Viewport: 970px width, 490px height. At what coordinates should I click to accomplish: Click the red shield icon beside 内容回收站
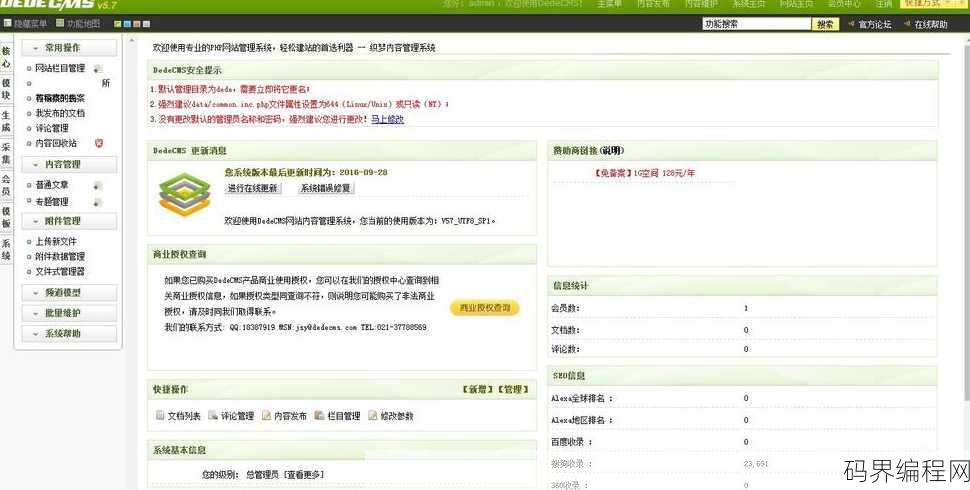[99, 143]
